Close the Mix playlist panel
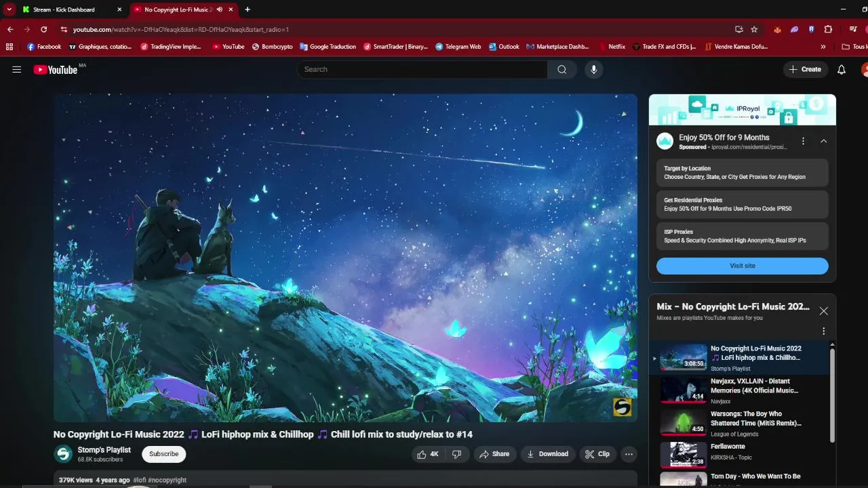The image size is (868, 488). pos(823,311)
